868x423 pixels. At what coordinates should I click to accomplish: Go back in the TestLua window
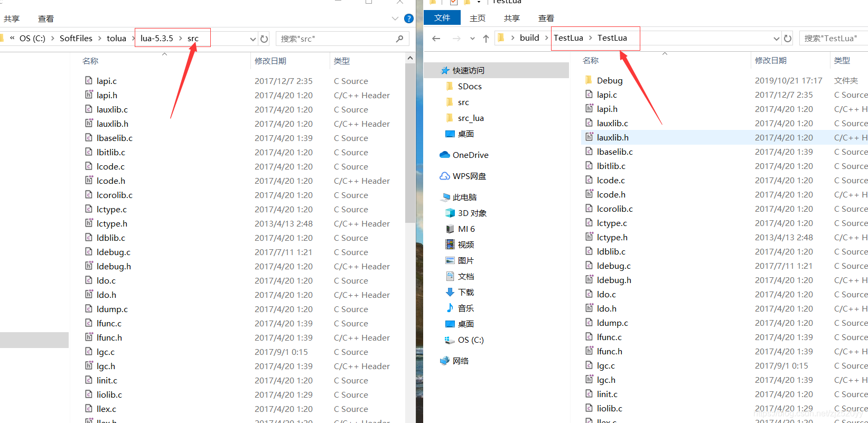pyautogui.click(x=436, y=38)
